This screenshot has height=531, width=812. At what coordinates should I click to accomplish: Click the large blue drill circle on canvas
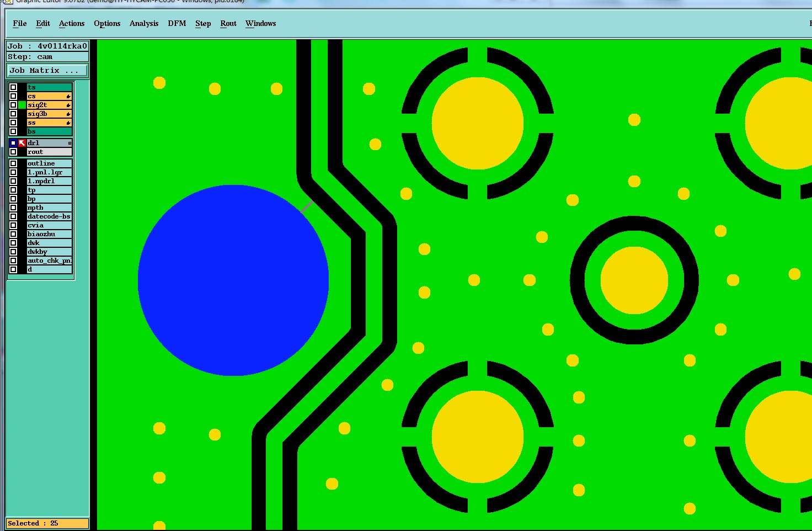tap(233, 280)
